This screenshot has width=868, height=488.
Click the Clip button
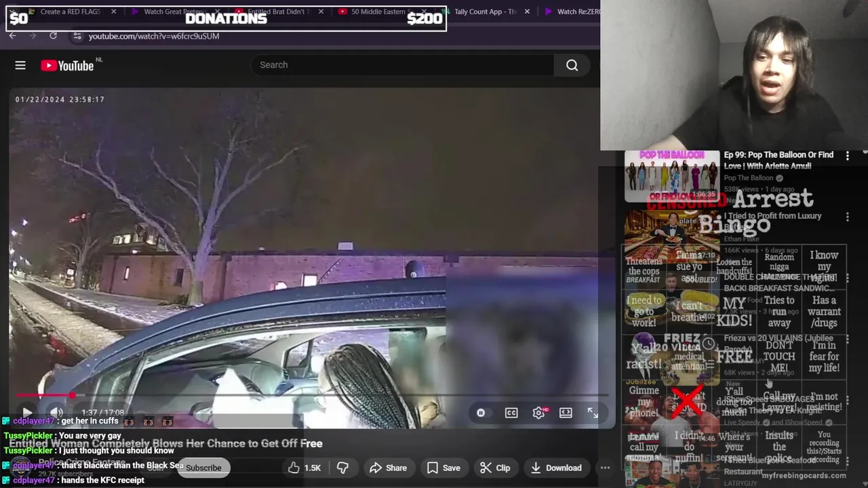495,468
